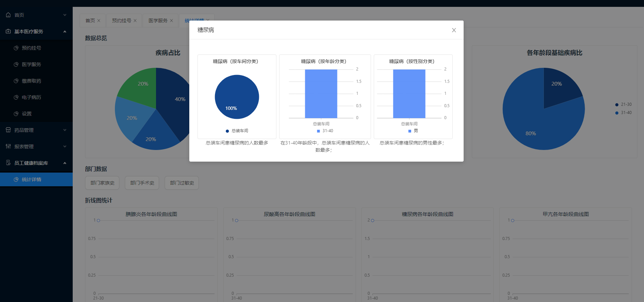This screenshot has width=644, height=302.
Task: Click the document icon beside 员工健康档案库
Action: tap(8, 163)
